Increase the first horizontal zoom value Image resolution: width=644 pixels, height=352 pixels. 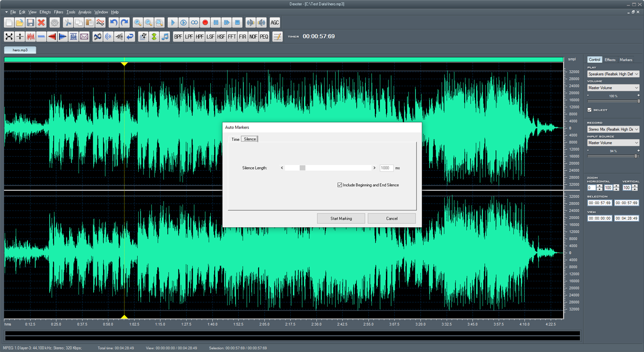[599, 186]
